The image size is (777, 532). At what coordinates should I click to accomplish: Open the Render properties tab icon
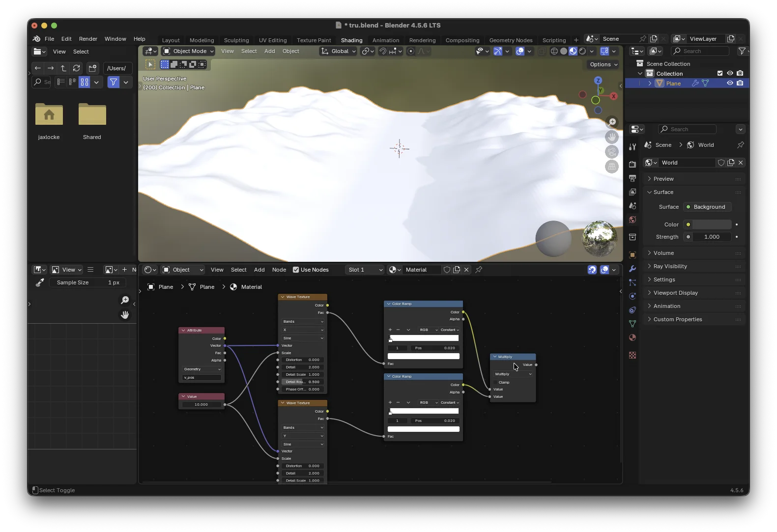click(x=633, y=165)
